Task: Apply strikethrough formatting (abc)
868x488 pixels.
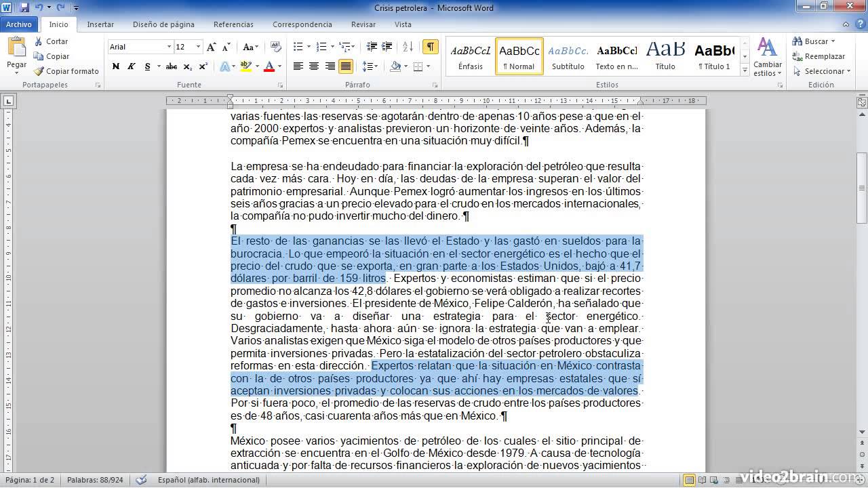Action: coord(172,66)
